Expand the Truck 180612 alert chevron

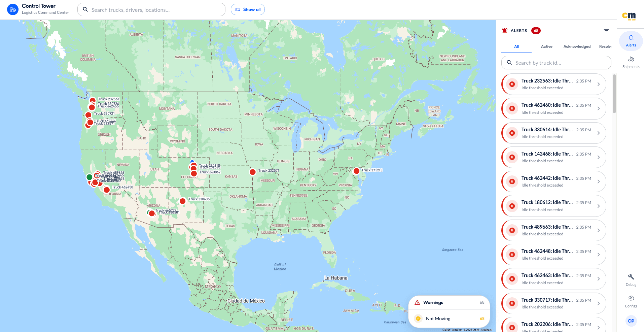point(599,206)
